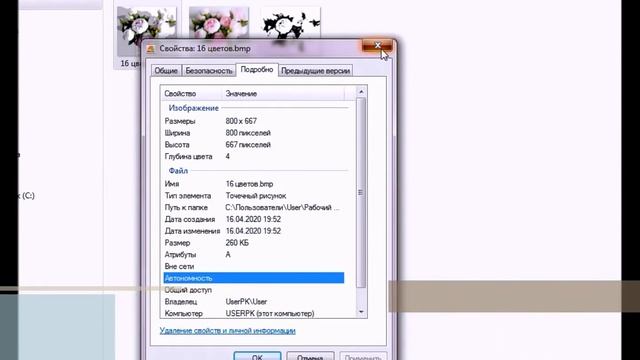Select the Компьютер USERPK row

[x=253, y=313]
